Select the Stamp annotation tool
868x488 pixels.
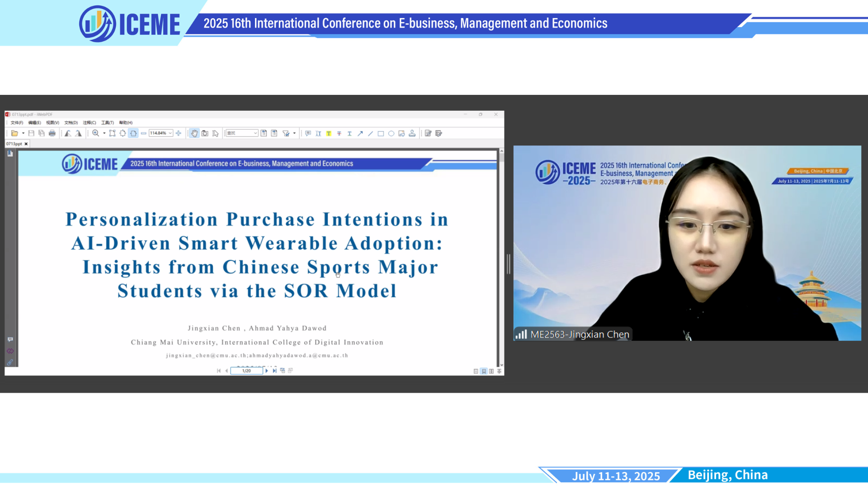(412, 133)
